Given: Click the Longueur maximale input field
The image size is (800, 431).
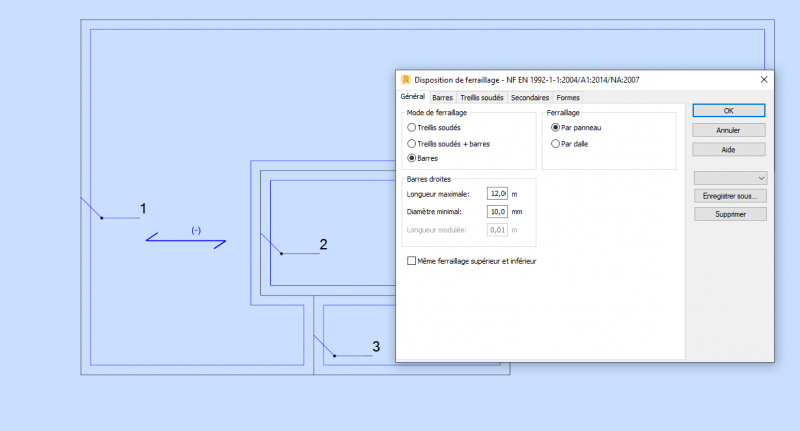Looking at the screenshot, I should click(497, 194).
